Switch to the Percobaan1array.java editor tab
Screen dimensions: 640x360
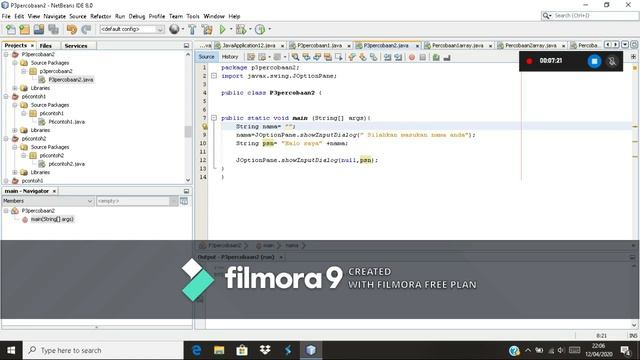point(458,45)
